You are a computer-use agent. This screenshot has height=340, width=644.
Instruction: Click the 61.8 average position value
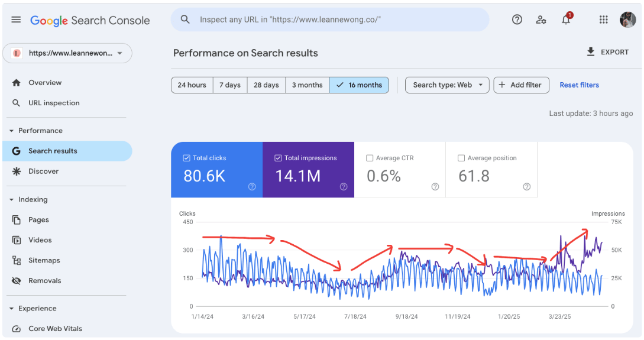coord(474,176)
